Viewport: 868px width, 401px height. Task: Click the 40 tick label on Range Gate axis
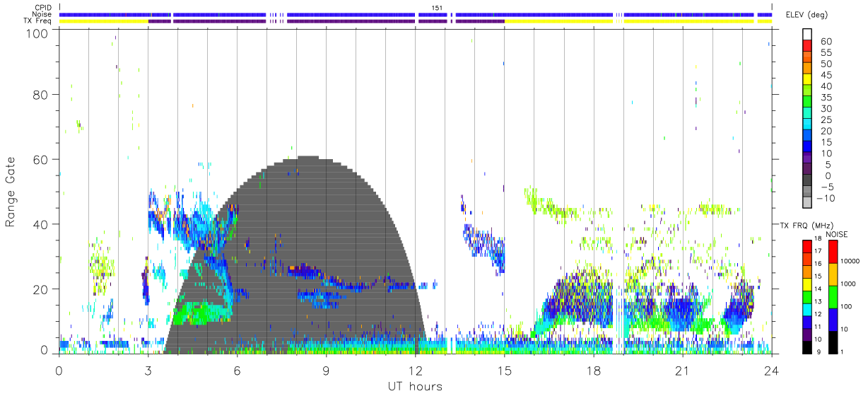(x=40, y=224)
